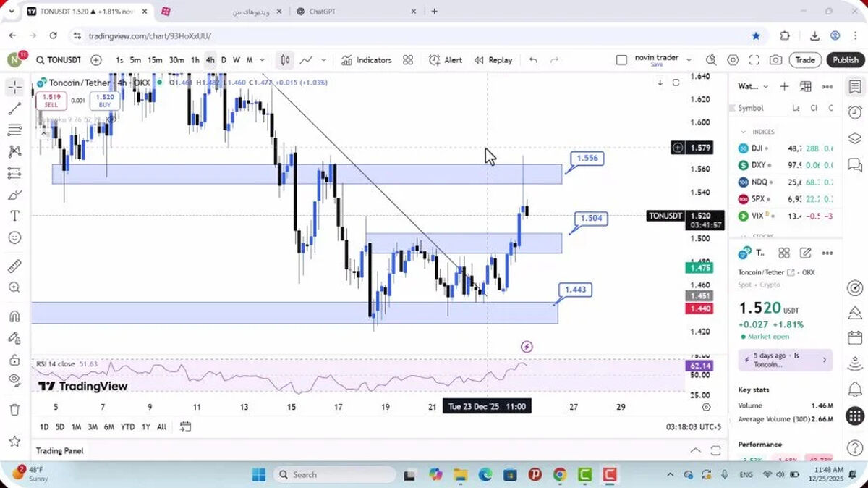Open the patterns drawing tool
Image resolution: width=868 pixels, height=488 pixels.
(14, 151)
